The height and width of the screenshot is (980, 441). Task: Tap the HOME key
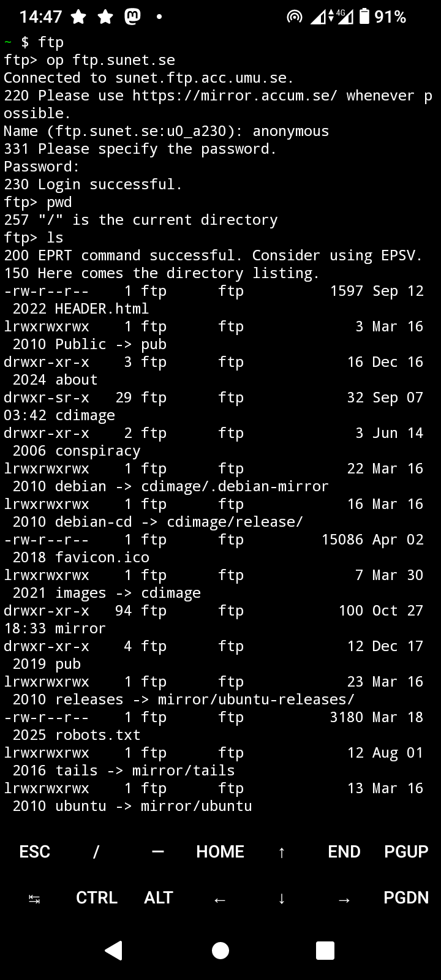click(x=220, y=851)
